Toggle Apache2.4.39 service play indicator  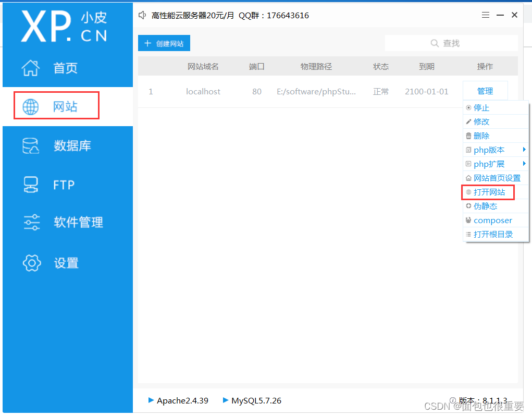click(x=151, y=400)
